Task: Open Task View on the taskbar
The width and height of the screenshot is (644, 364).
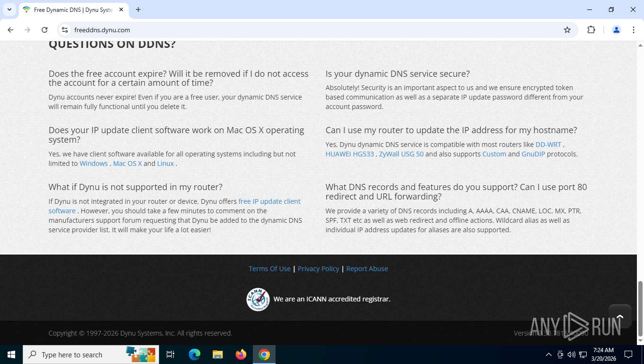Action: [x=170, y=355]
